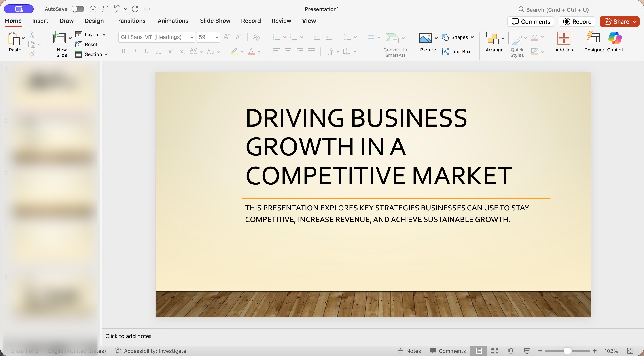Open the font name dropdown
This screenshot has width=644, height=356.
[x=191, y=37]
